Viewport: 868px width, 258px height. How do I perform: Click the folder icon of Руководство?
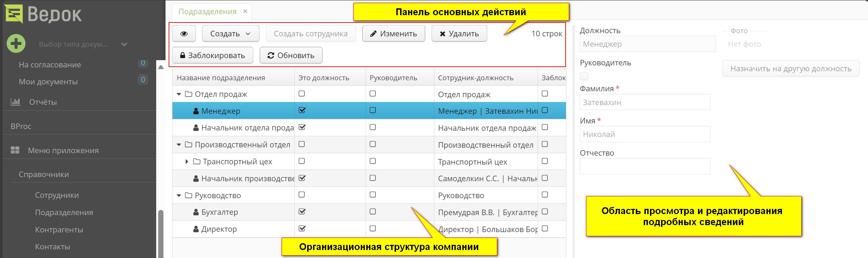(188, 195)
